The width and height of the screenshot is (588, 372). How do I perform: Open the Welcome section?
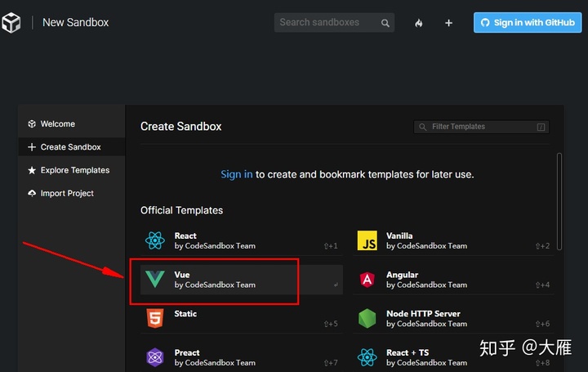(72, 124)
